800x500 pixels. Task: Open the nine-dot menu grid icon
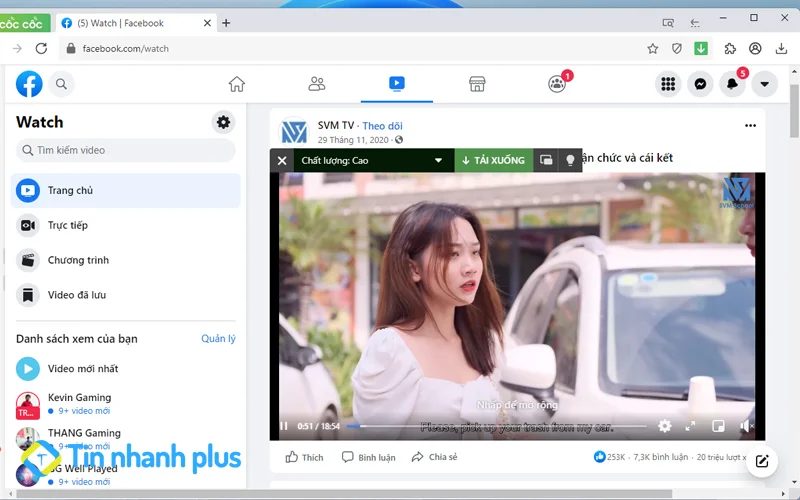(668, 84)
